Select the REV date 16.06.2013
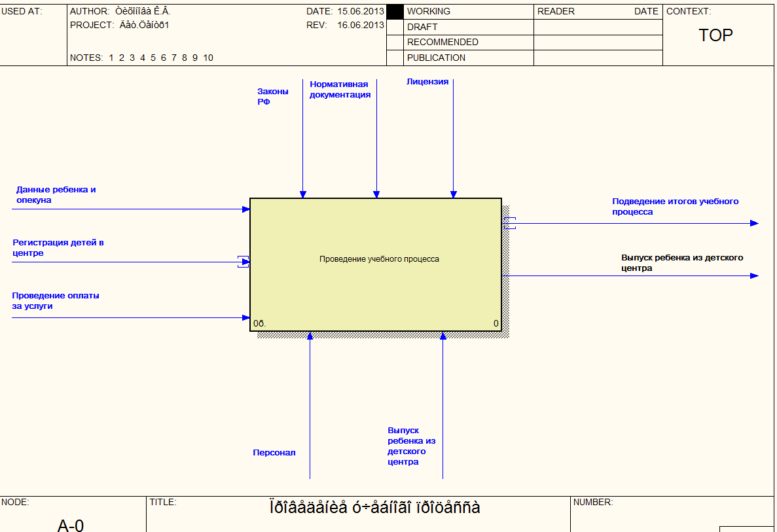777x532 pixels. [360, 25]
